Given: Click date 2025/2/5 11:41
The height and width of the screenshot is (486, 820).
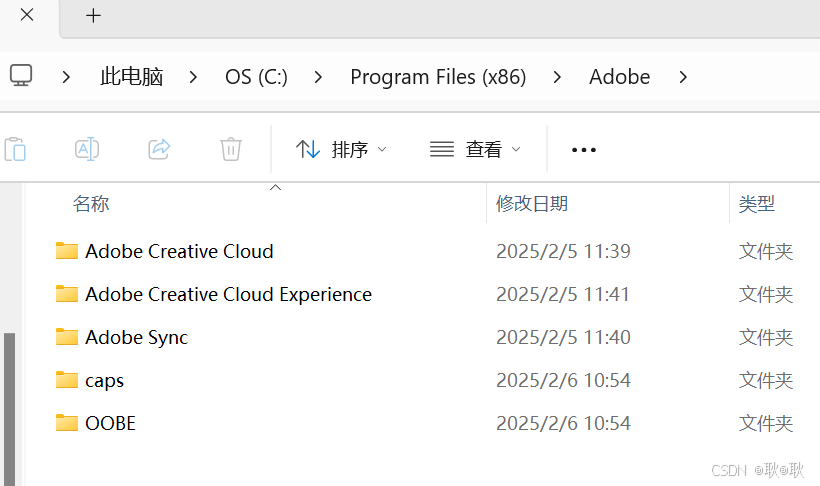Looking at the screenshot, I should coord(563,294).
